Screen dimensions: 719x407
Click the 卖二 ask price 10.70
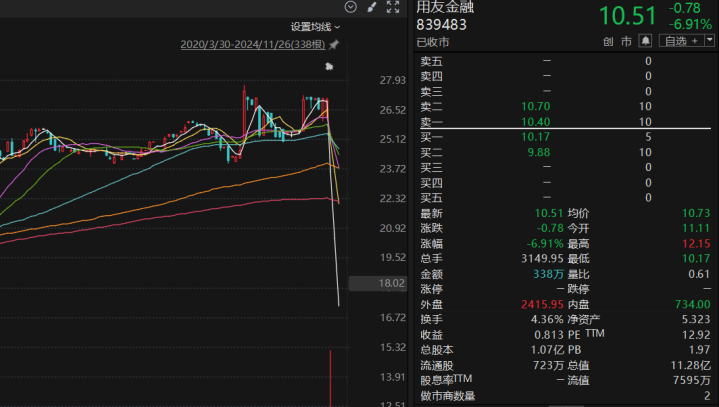536,106
